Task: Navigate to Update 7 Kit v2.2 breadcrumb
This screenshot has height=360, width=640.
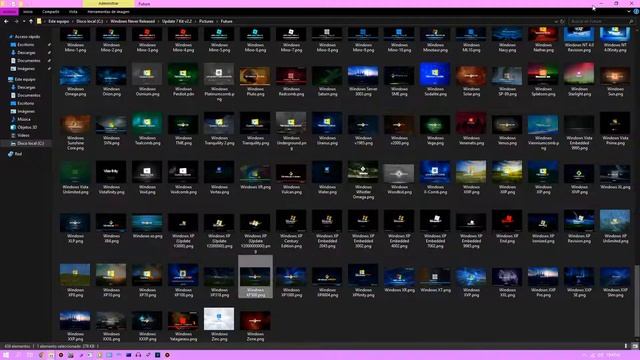Action: point(177,21)
